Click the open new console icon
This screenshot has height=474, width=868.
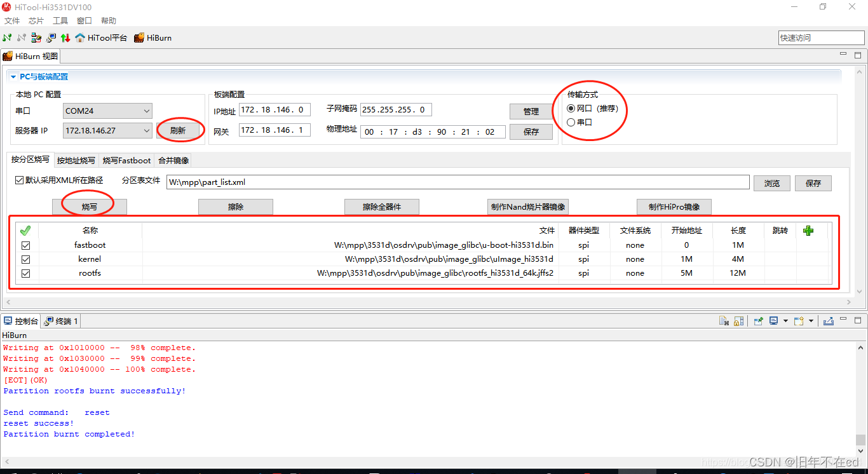click(799, 321)
